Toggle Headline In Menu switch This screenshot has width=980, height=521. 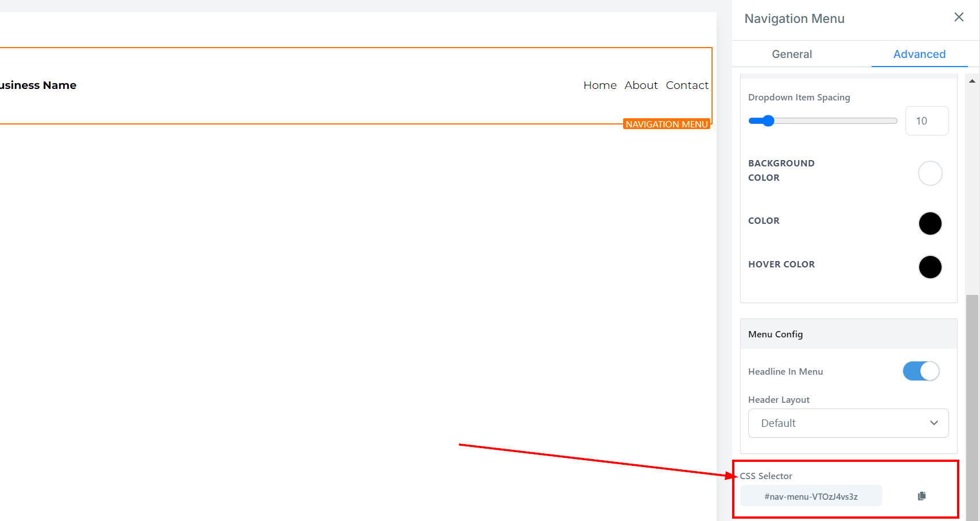click(921, 371)
